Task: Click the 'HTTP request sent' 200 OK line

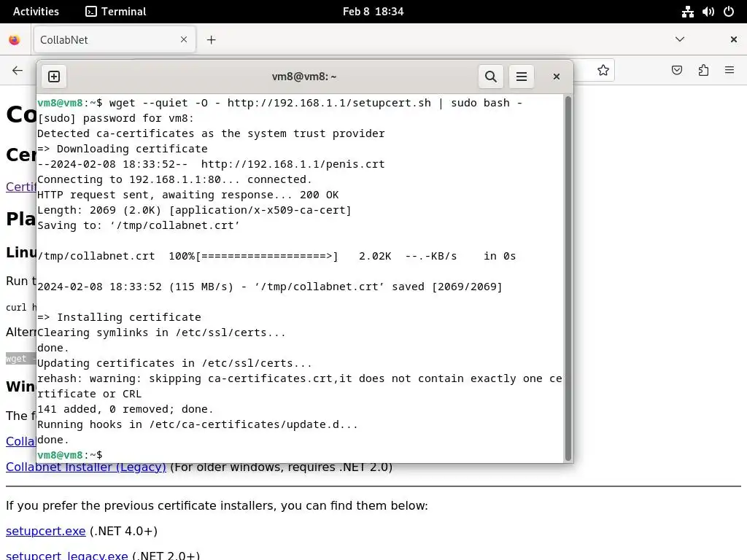Action: point(187,195)
